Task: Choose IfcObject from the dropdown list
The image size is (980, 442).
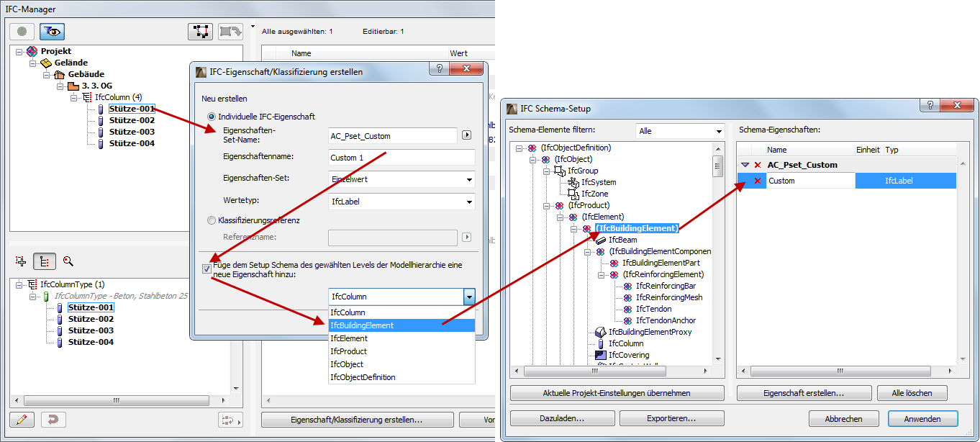Action: pyautogui.click(x=401, y=364)
